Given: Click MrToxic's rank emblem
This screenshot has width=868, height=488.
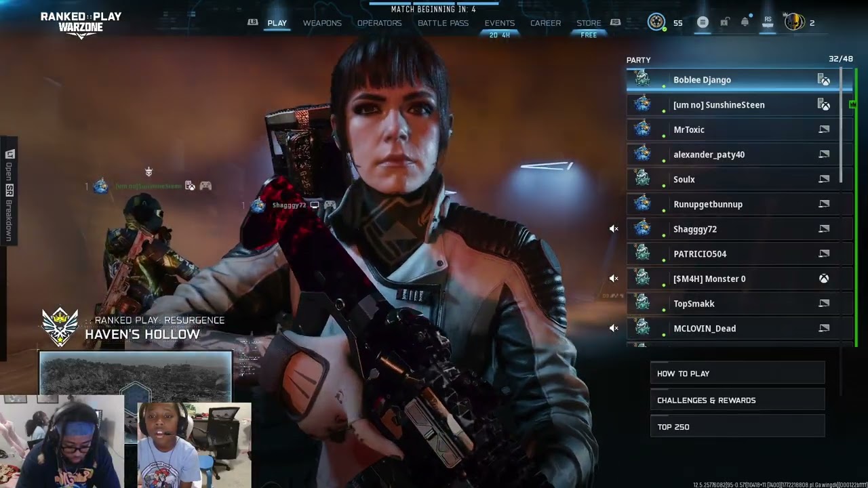Looking at the screenshot, I should tap(642, 129).
